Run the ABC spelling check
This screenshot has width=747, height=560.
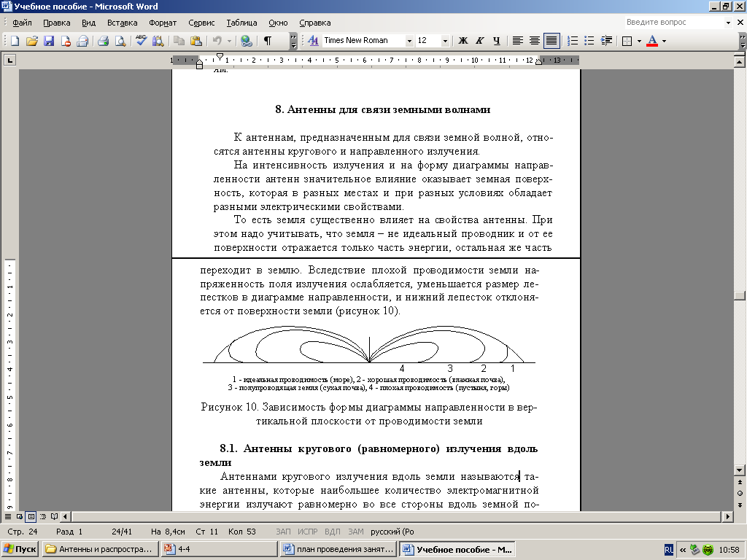click(141, 41)
